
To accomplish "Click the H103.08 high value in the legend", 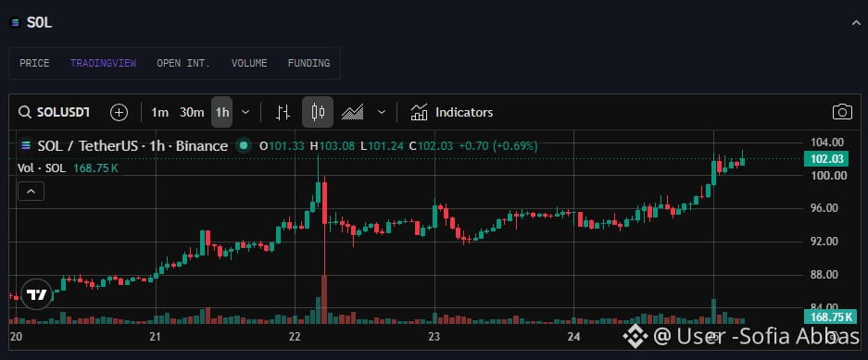I will point(333,146).
